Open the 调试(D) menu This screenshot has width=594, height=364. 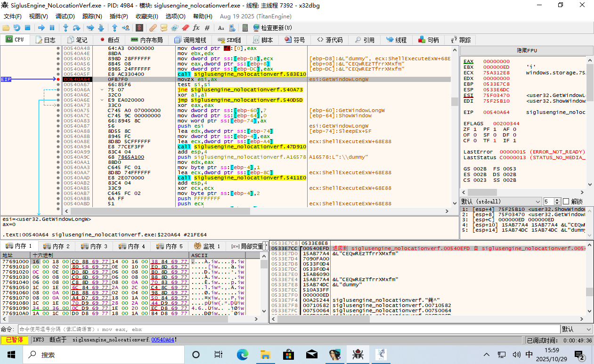(65, 16)
